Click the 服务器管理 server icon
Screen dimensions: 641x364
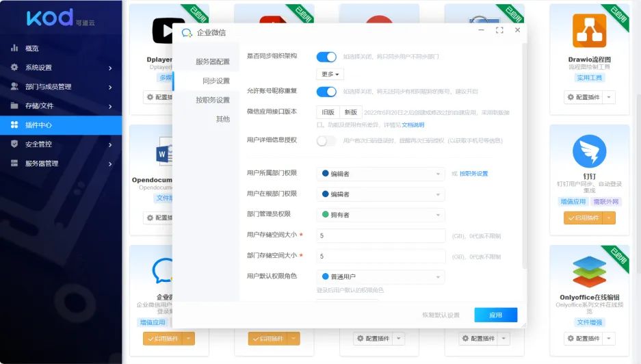tap(14, 164)
